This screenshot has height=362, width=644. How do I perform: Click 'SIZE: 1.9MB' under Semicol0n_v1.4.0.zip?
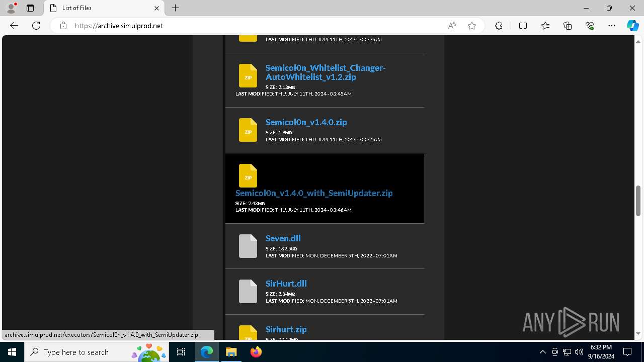tap(279, 132)
